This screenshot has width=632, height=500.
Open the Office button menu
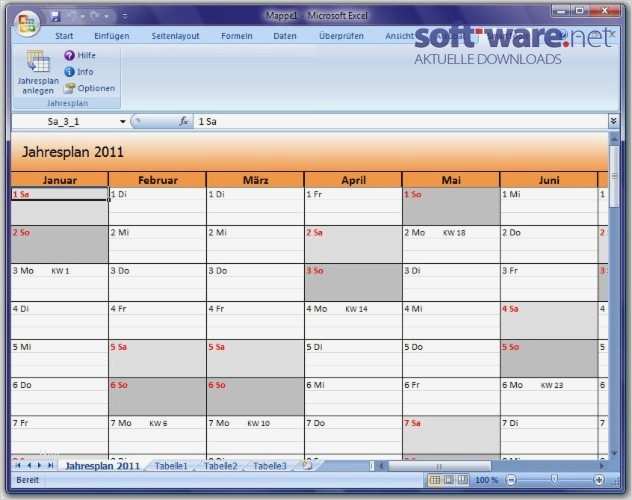[27, 23]
